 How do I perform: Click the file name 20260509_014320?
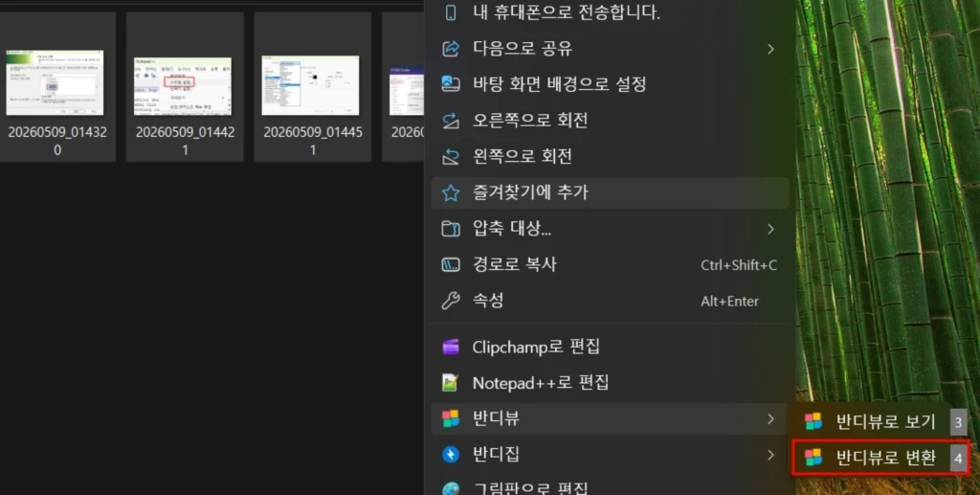[x=56, y=142]
